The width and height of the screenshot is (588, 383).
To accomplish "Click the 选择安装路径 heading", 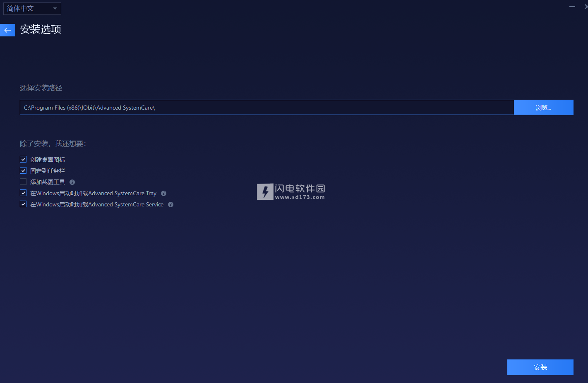I will click(41, 88).
